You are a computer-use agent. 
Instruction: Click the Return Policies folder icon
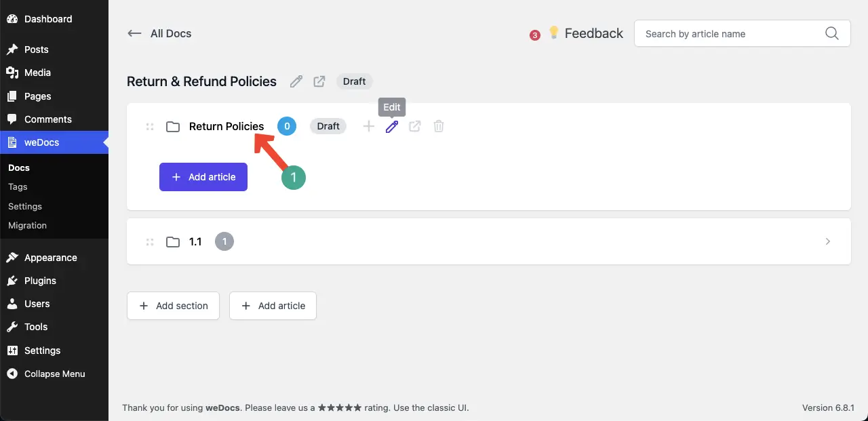tap(173, 127)
